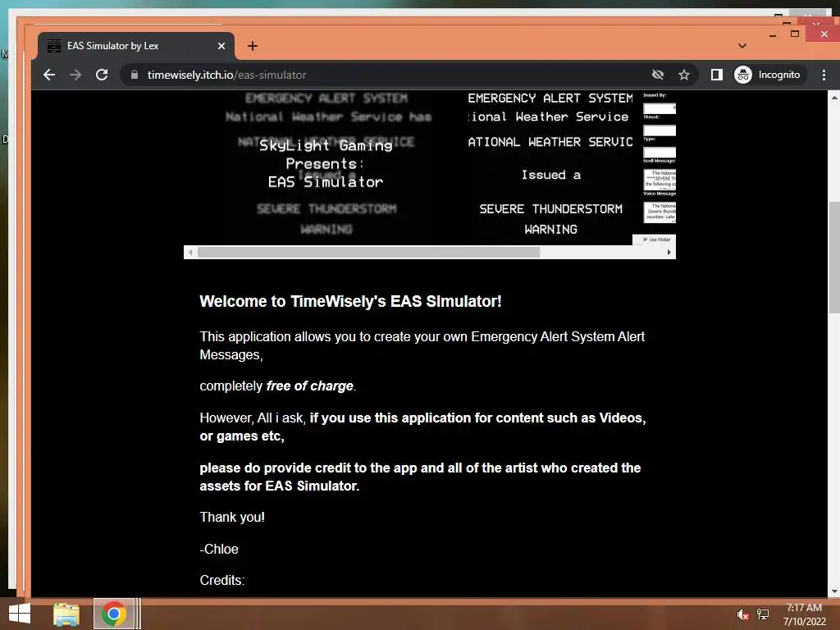The image size is (840, 630).
Task: Click the browser forward arrow
Action: point(75,75)
